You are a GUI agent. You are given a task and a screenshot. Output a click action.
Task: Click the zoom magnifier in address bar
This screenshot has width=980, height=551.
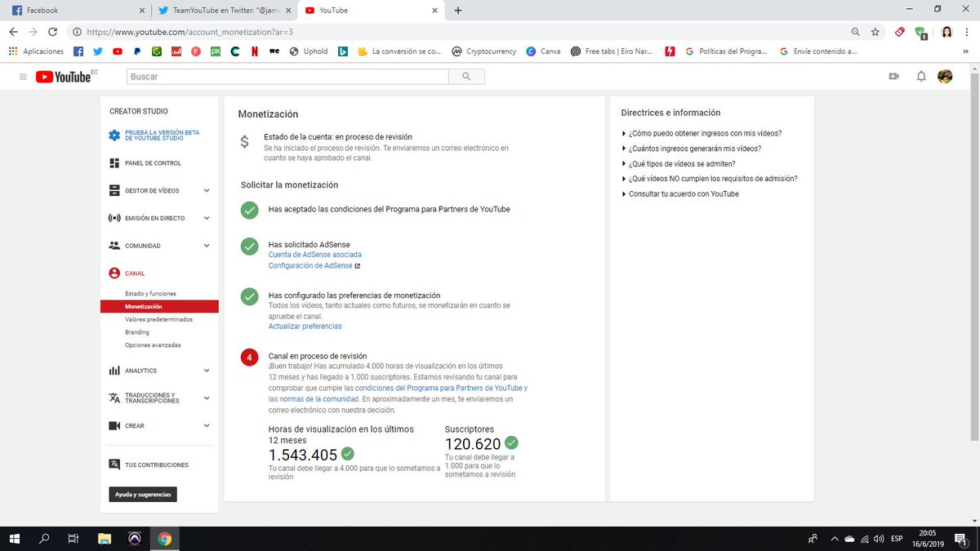[x=855, y=32]
